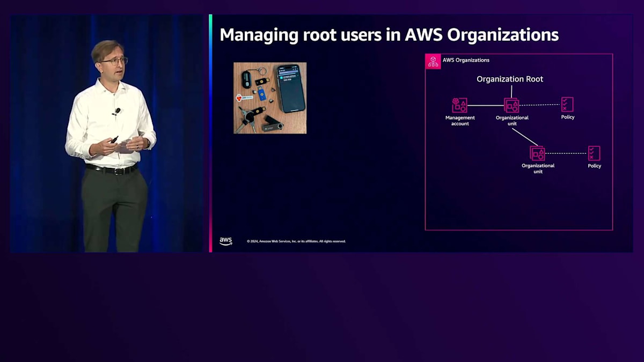The image size is (644, 362).
Task: Click the slide title 'Managing root users in AWS Organizations'
Action: (389, 35)
